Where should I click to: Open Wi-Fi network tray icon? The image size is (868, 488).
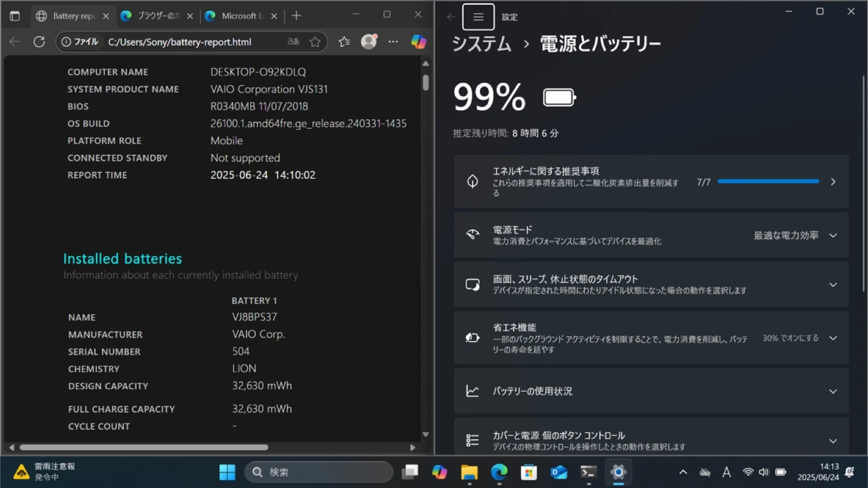(x=748, y=472)
